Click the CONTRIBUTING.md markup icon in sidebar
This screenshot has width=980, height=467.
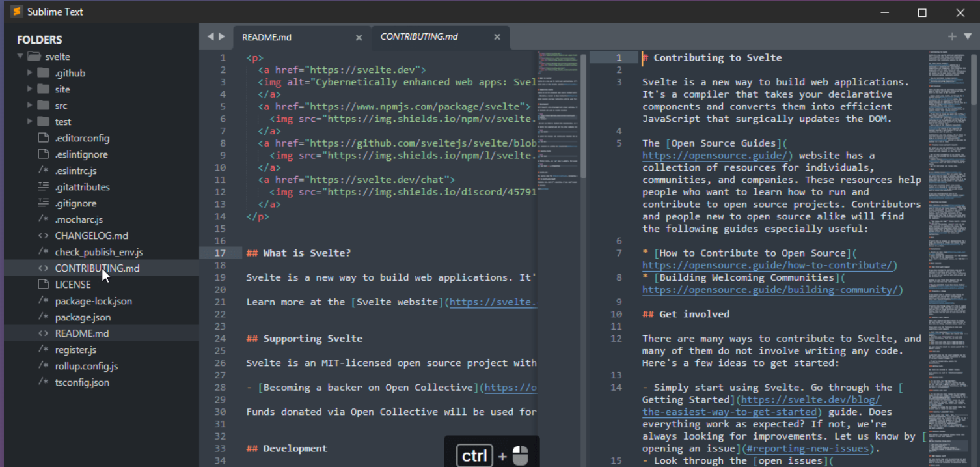point(44,268)
